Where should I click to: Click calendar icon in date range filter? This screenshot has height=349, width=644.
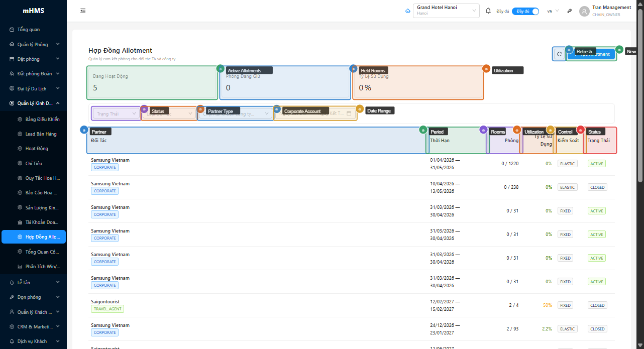[349, 113]
